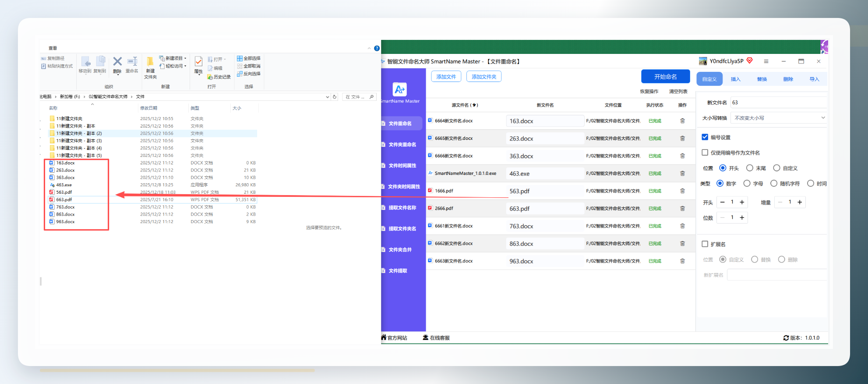
Task: Toggle the 编号设置 checkbox
Action: [705, 137]
